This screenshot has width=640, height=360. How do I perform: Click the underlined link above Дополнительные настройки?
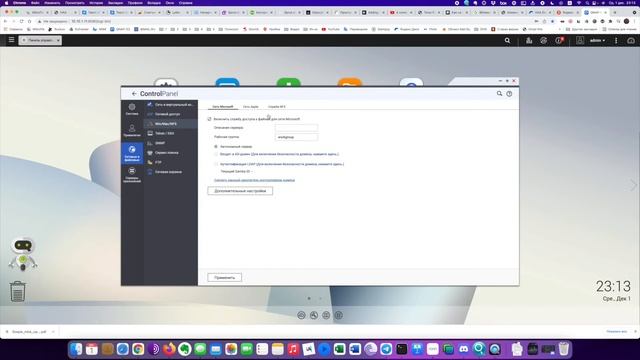(254, 180)
